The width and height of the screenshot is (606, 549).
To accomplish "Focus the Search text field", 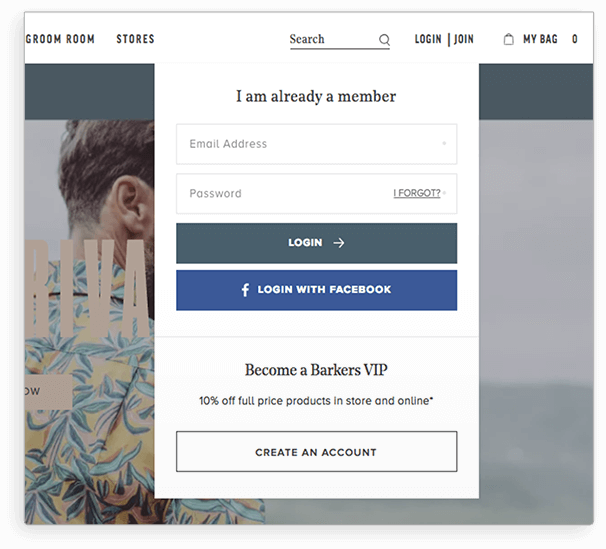I will [x=334, y=39].
